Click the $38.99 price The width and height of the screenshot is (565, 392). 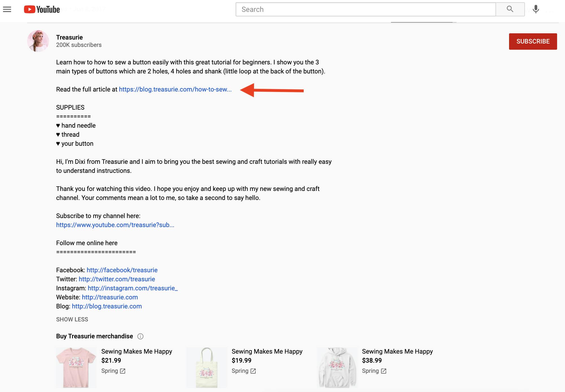(x=372, y=360)
